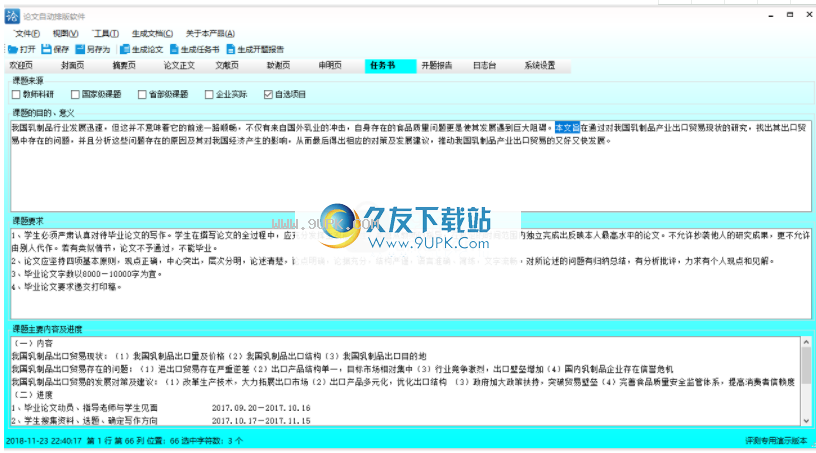Screen dimensions: 816x453
Task: Open the 文件(F) menu
Action: tap(27, 33)
